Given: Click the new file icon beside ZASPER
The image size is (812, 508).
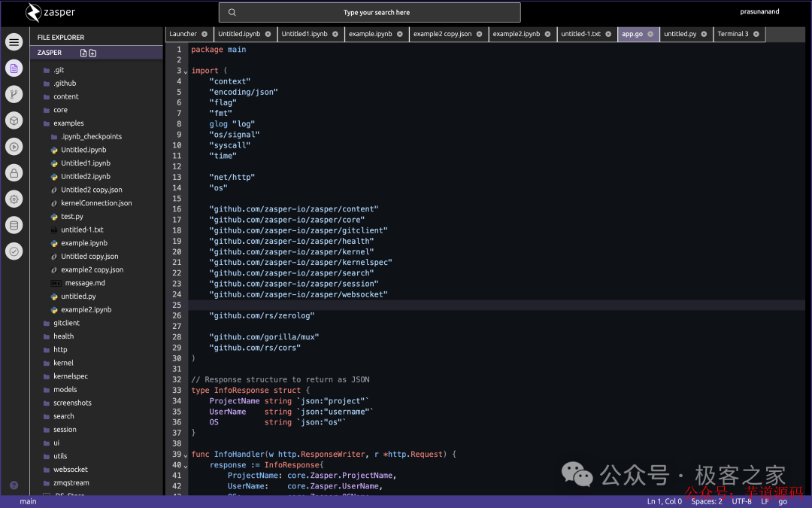Looking at the screenshot, I should [83, 53].
